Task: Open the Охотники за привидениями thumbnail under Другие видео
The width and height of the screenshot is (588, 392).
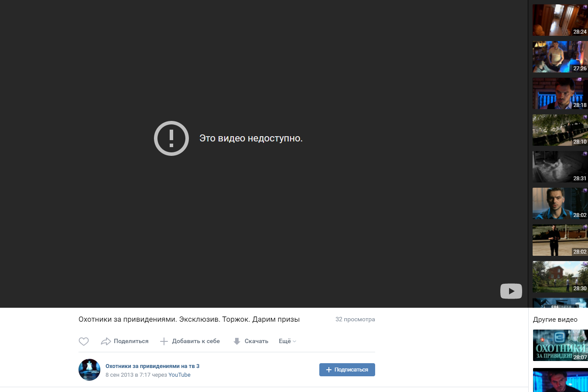Action: pos(560,345)
